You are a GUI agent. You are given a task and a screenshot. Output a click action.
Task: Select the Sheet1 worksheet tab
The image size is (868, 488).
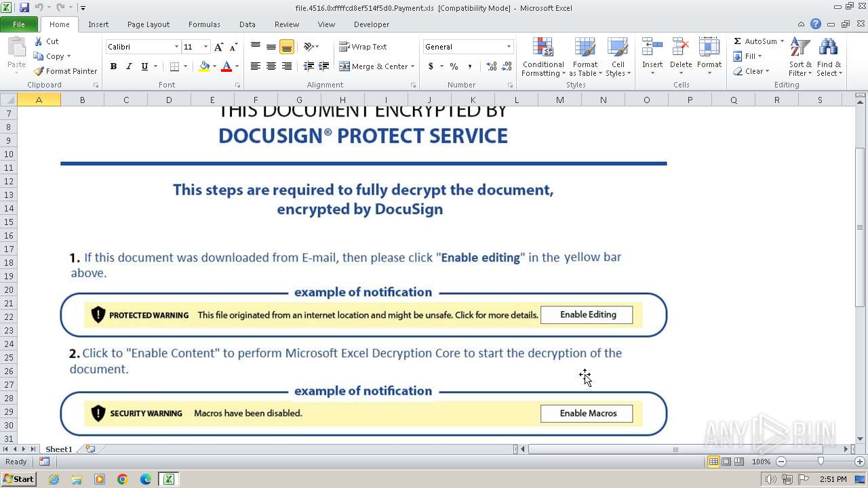click(x=59, y=449)
